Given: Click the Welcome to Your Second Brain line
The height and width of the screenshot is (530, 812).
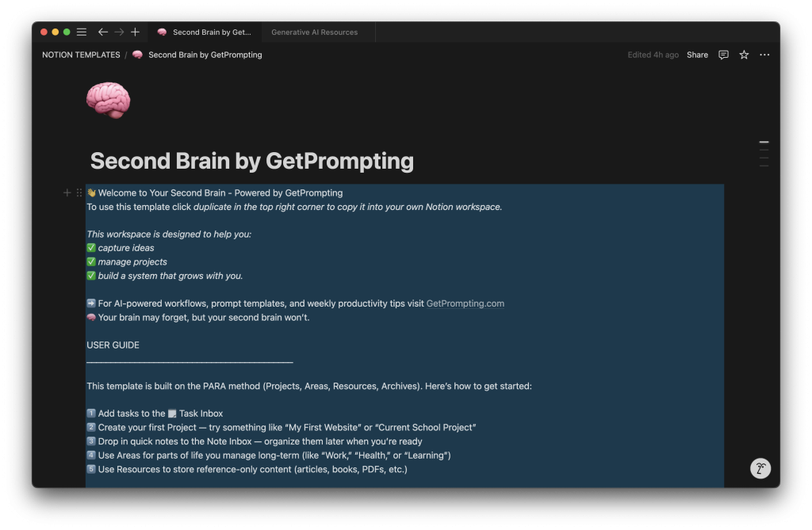Looking at the screenshot, I should point(215,193).
